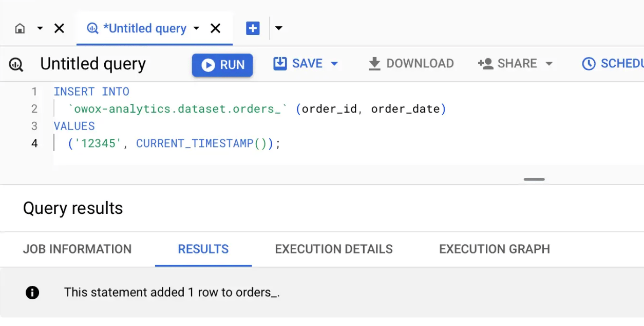Click the 'This statement added 1 row' message
The height and width of the screenshot is (326, 644).
172,293
